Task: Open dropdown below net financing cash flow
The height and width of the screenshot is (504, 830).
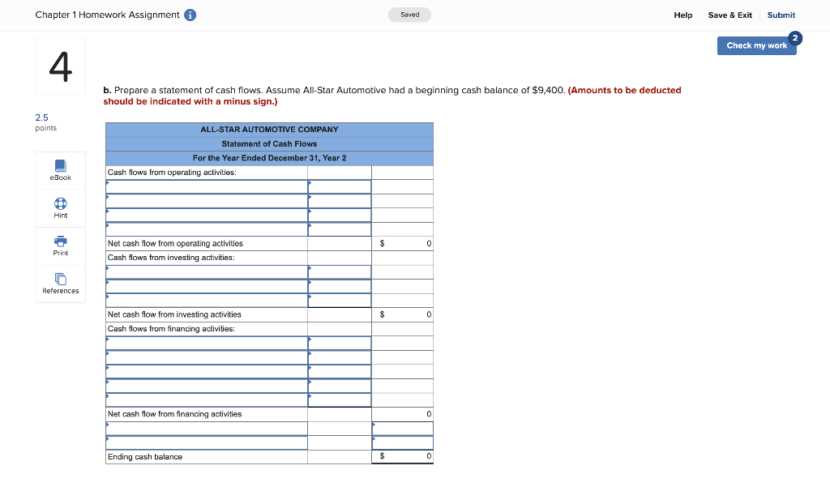Action: coord(205,428)
